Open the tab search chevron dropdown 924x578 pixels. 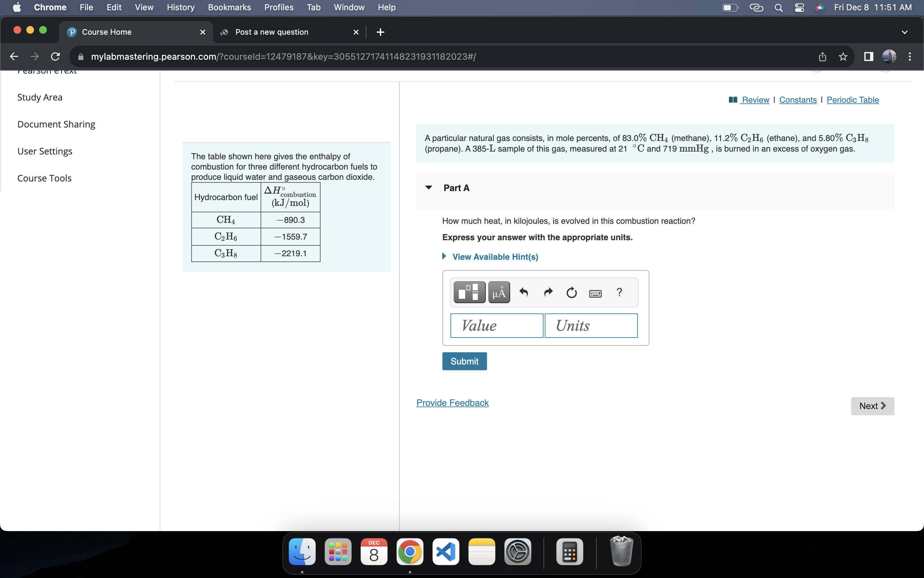904,32
